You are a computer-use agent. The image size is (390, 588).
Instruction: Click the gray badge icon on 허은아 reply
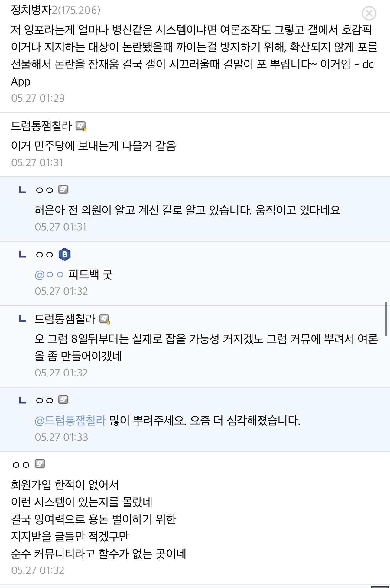pyautogui.click(x=63, y=189)
